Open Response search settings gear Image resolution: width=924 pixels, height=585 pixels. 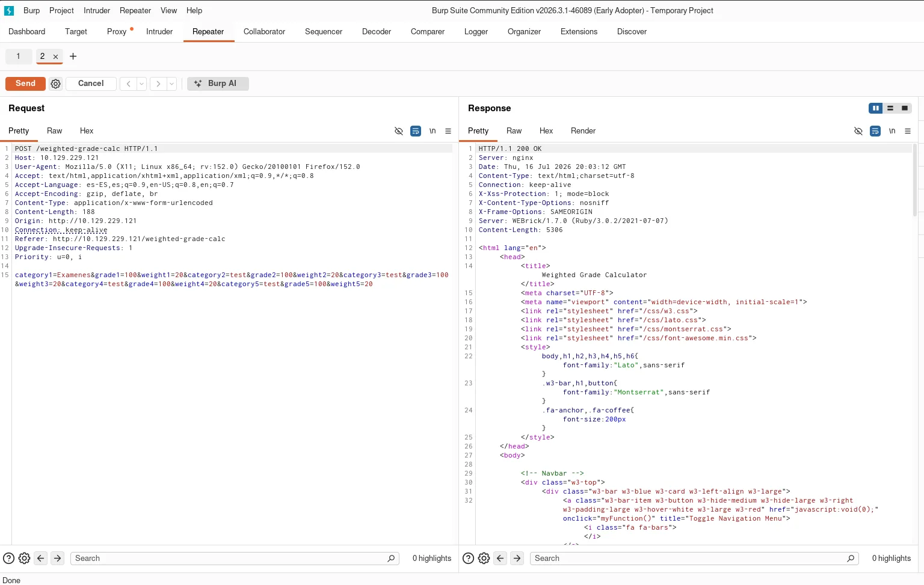point(484,559)
